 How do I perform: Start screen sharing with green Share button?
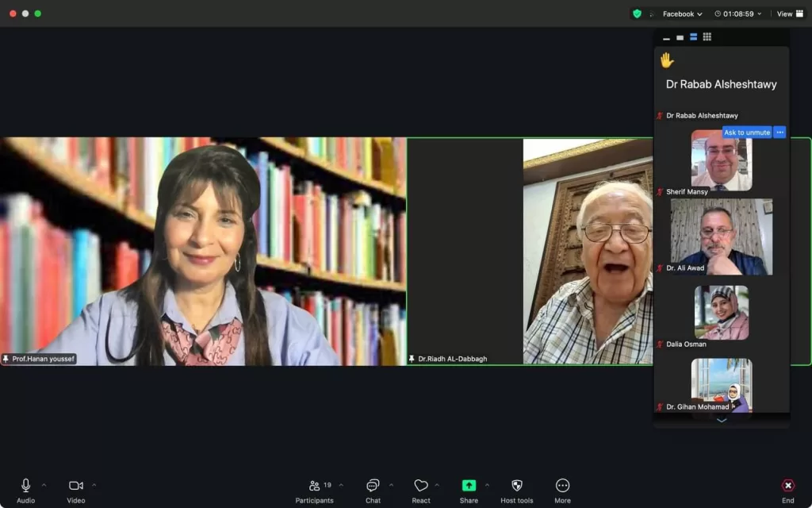(469, 486)
